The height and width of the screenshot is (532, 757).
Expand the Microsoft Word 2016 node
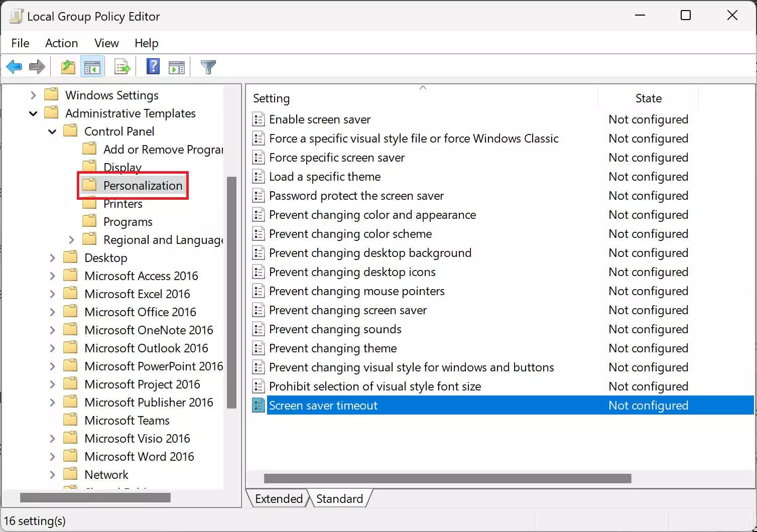pos(52,456)
